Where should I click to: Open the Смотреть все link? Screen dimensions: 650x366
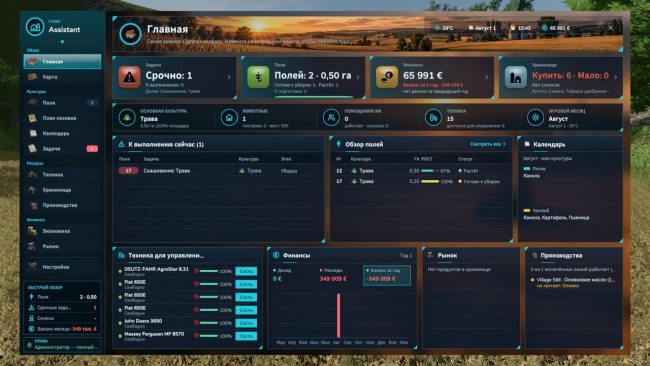pyautogui.click(x=488, y=144)
